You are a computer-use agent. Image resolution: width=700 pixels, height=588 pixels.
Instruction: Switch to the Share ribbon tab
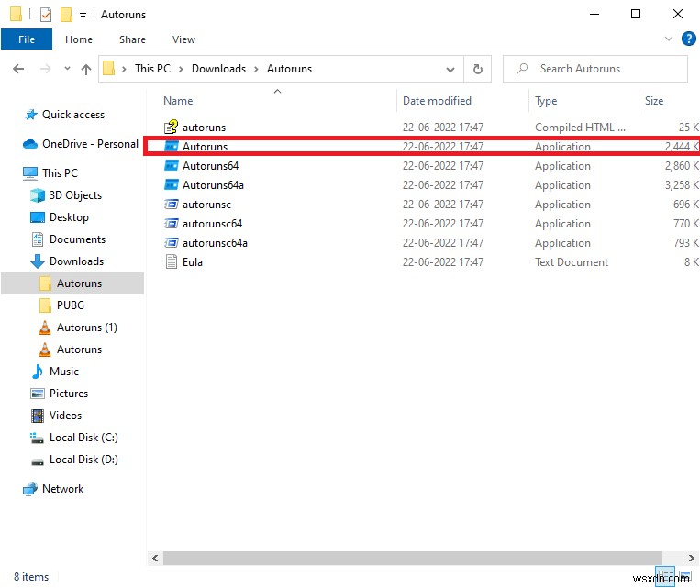[x=132, y=39]
